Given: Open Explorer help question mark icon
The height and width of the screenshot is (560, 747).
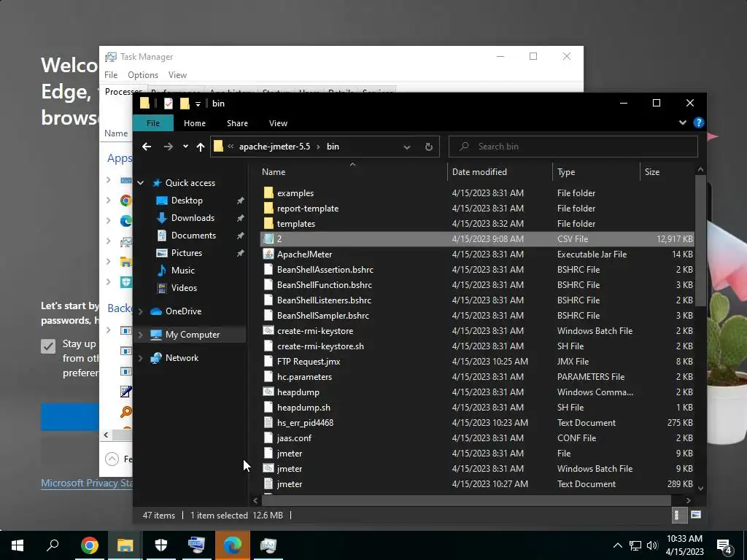Looking at the screenshot, I should (698, 122).
